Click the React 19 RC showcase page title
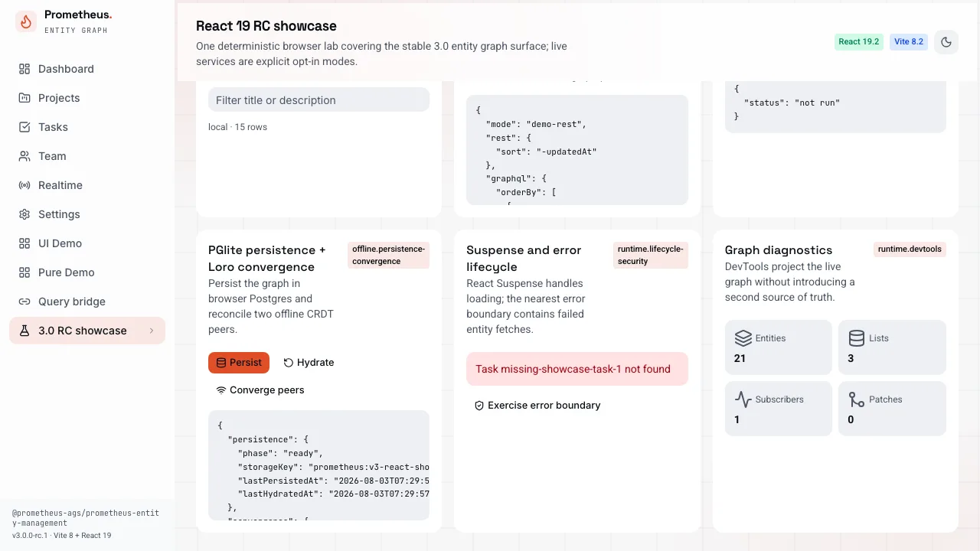 click(266, 27)
